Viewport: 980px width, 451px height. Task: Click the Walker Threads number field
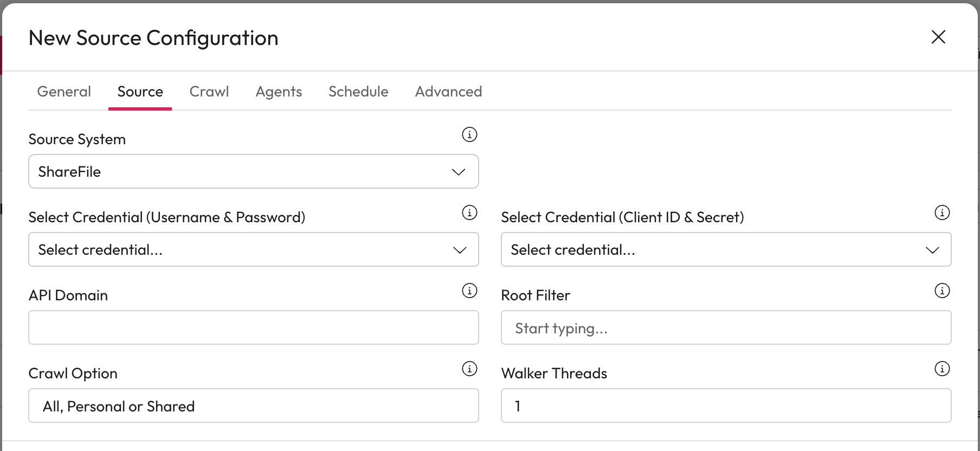726,405
